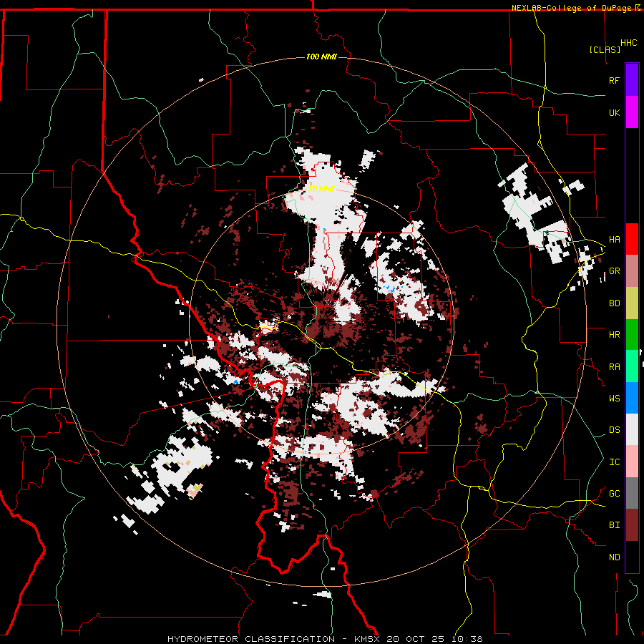644x644 pixels.
Task: Click the ND legend label
Action: click(614, 557)
